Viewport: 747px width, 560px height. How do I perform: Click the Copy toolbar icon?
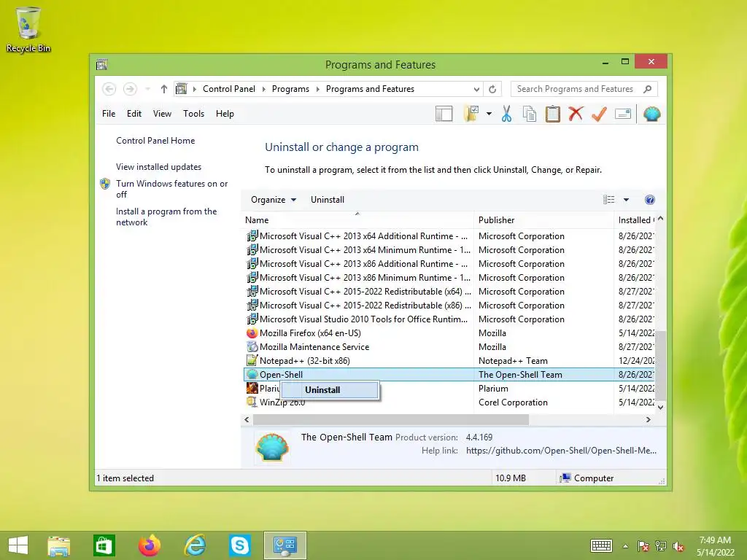pyautogui.click(x=530, y=114)
